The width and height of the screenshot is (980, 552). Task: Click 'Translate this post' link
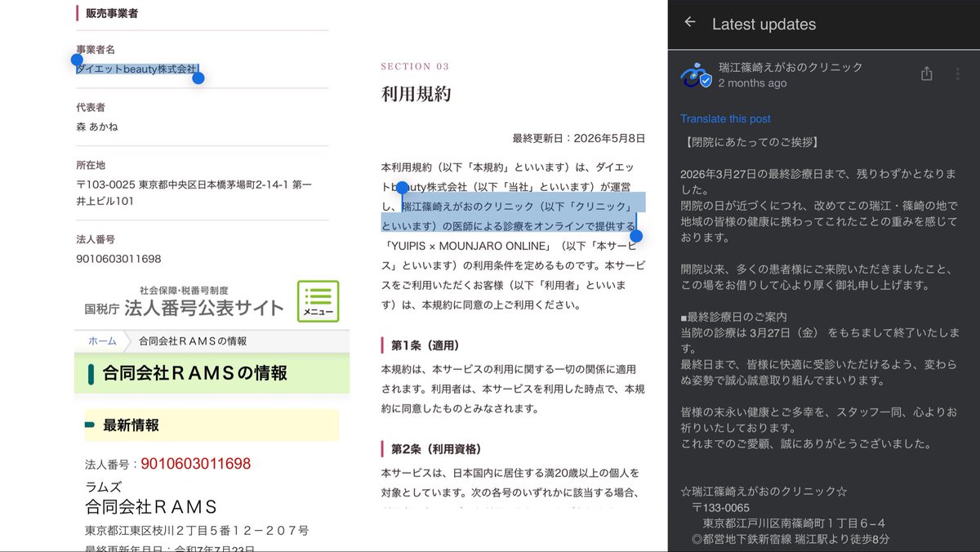pos(725,118)
